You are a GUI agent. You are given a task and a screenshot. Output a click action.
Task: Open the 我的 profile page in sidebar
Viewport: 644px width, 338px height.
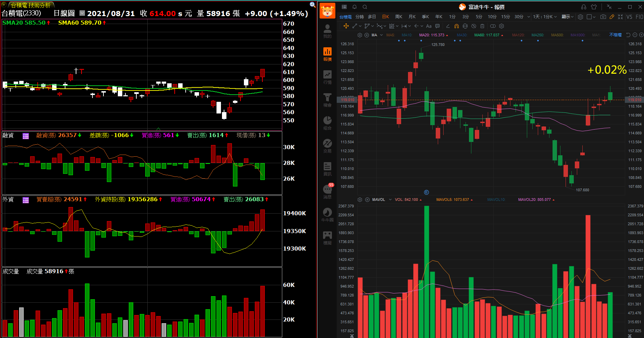[327, 31]
